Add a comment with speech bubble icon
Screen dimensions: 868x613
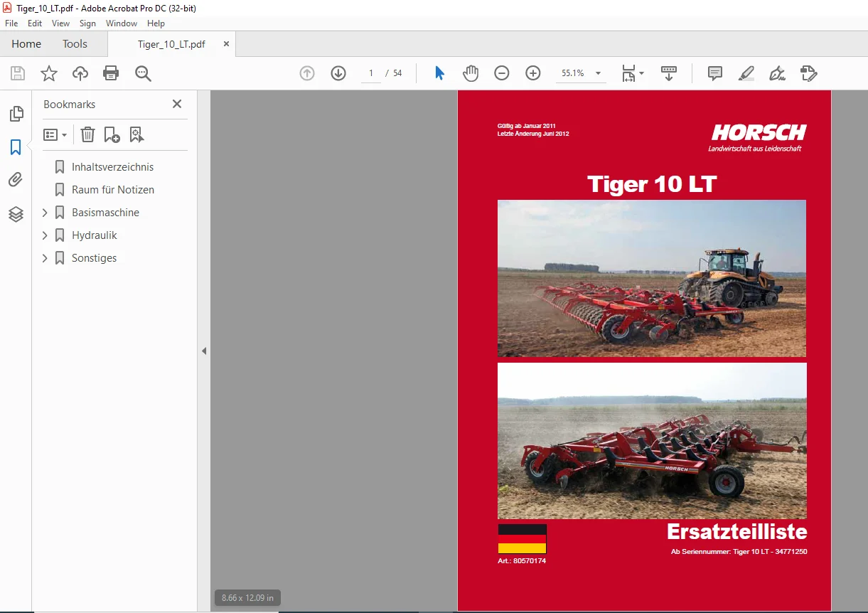(x=715, y=73)
